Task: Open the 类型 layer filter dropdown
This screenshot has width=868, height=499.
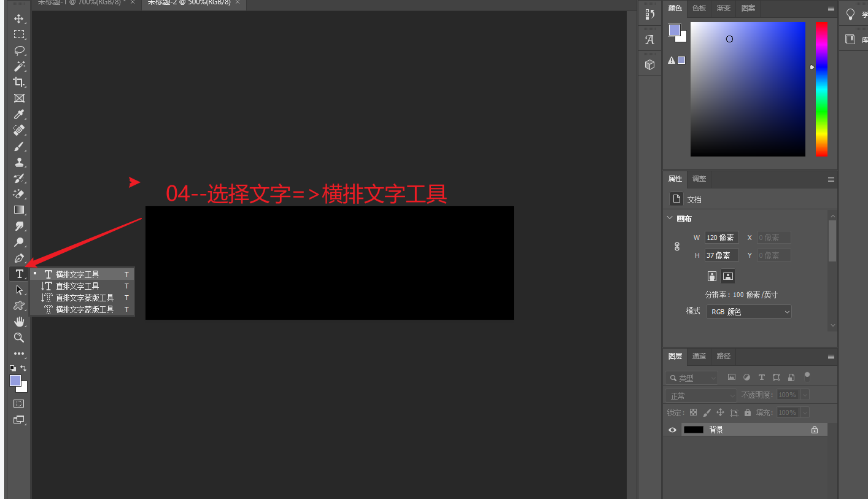Action: tap(691, 378)
